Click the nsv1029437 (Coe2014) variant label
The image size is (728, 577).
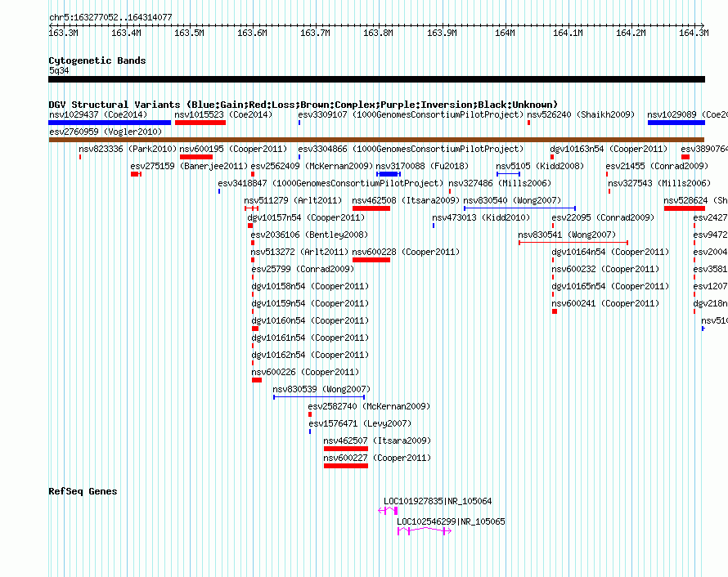coord(98,114)
